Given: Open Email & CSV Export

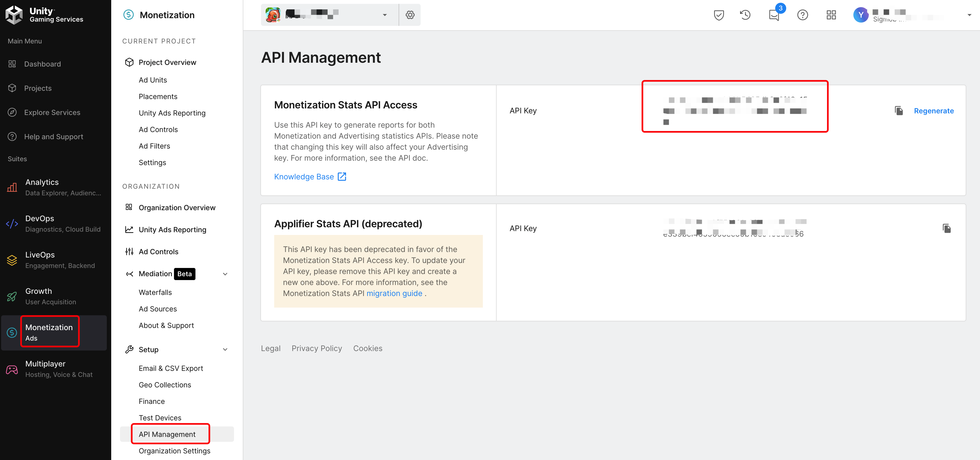Looking at the screenshot, I should point(171,368).
